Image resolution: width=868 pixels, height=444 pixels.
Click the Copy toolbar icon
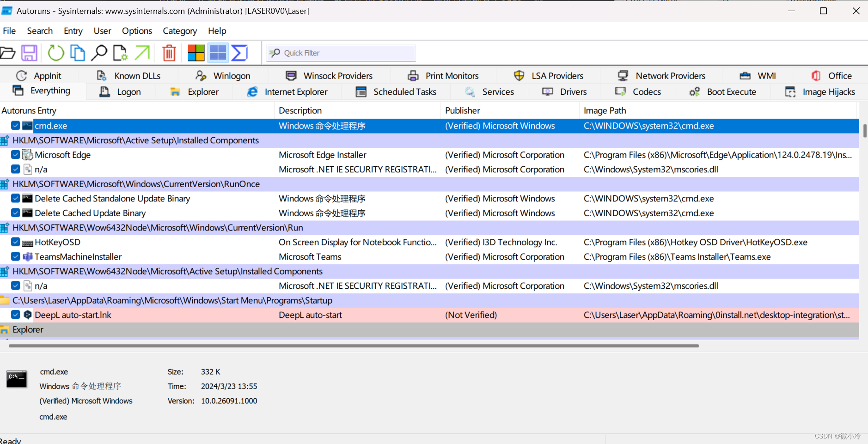[x=77, y=53]
